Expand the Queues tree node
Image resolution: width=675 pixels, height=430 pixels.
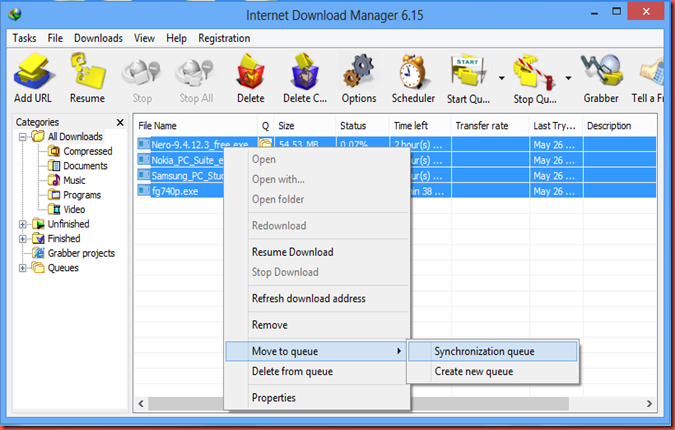[23, 268]
